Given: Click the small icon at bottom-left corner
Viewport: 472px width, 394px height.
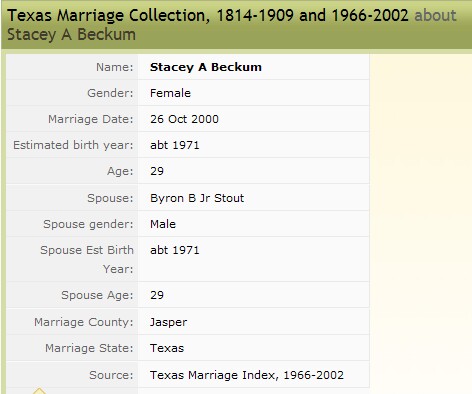Looking at the screenshot, I should [39, 391].
